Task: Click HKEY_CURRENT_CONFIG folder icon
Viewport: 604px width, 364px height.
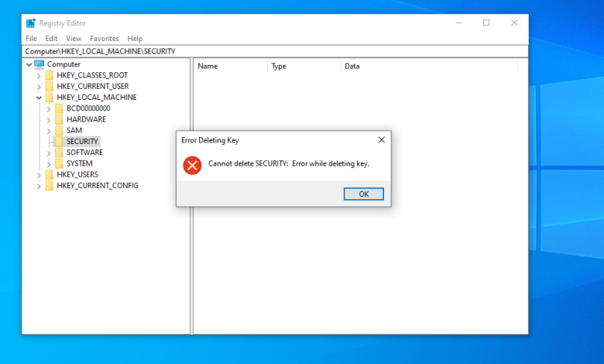Action: click(49, 186)
